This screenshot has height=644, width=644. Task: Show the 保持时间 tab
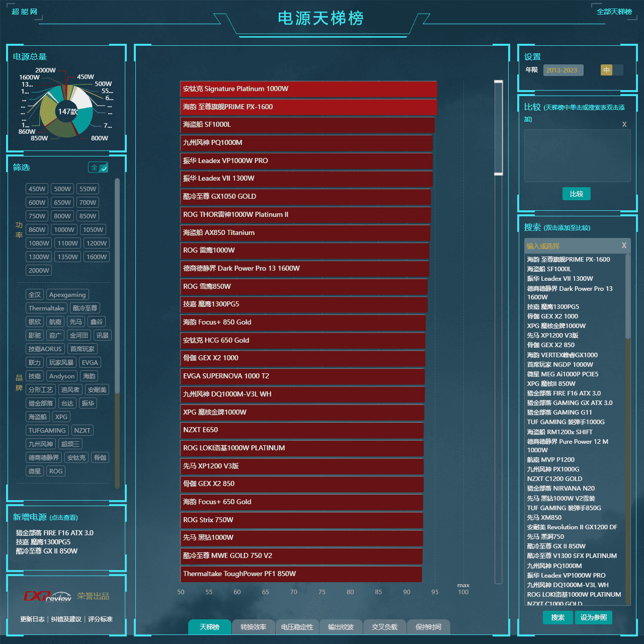[428, 627]
